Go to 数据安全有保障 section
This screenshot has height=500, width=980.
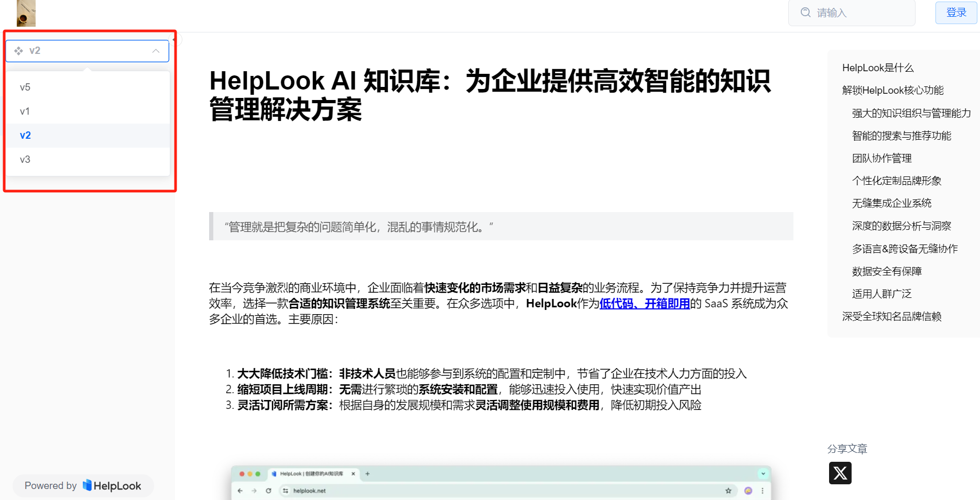(x=887, y=271)
